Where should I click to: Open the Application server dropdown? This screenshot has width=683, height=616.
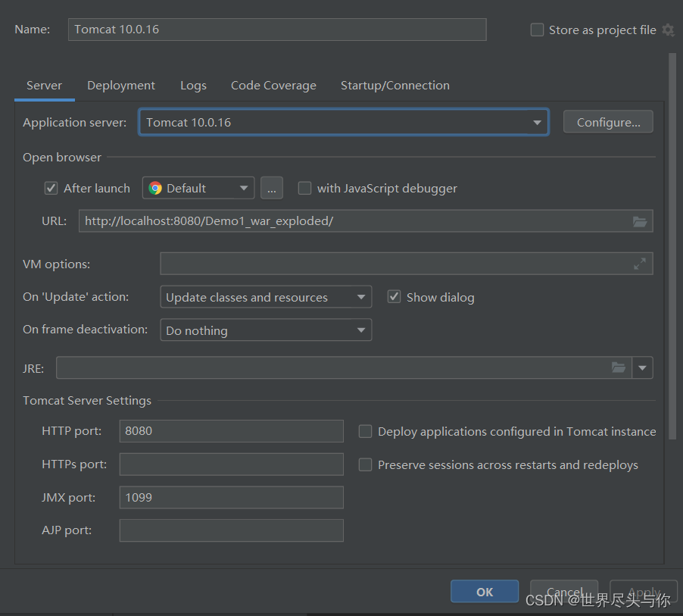344,123
